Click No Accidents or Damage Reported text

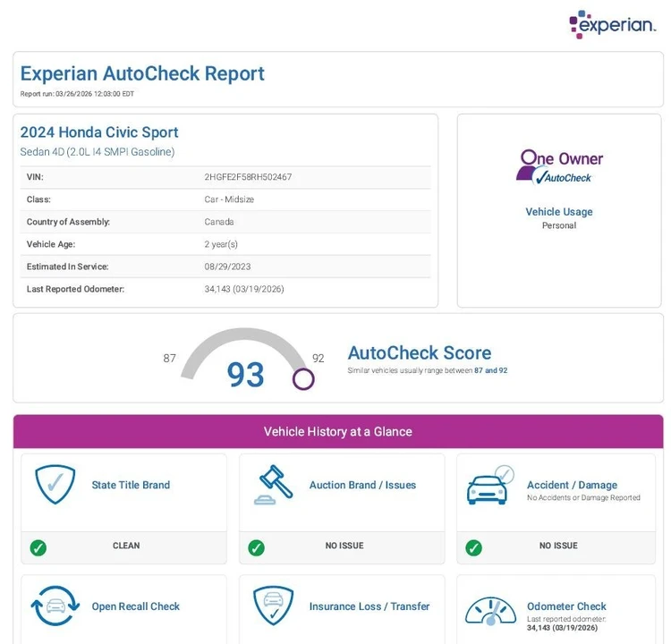[x=583, y=497]
